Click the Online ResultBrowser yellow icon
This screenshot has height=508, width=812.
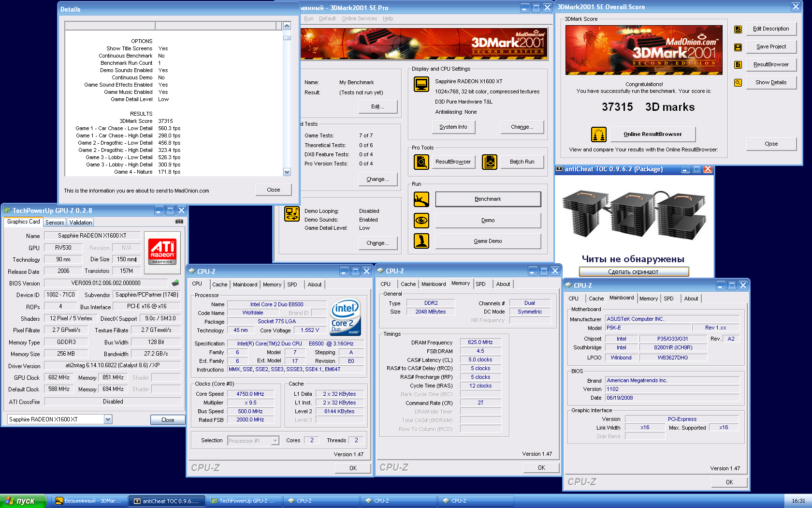coord(599,134)
